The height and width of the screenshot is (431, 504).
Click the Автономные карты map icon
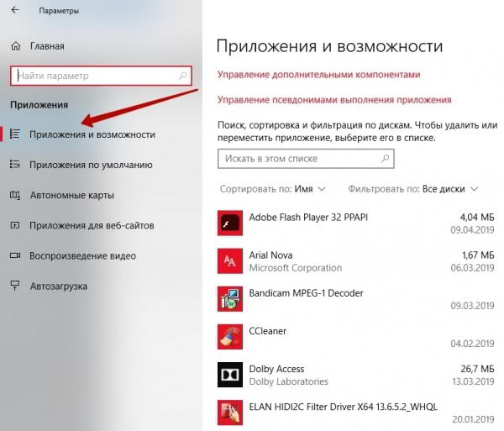[x=15, y=195]
